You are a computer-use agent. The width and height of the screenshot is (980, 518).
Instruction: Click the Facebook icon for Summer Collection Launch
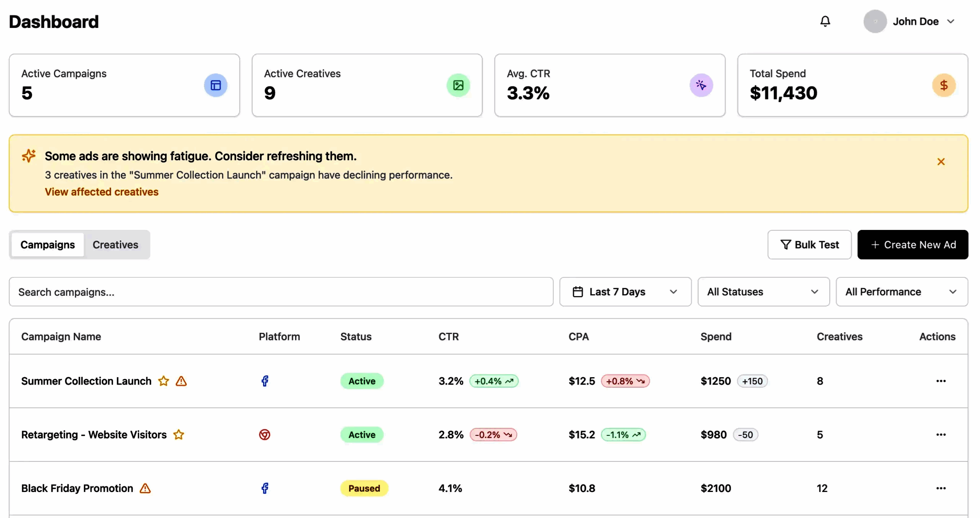265,381
